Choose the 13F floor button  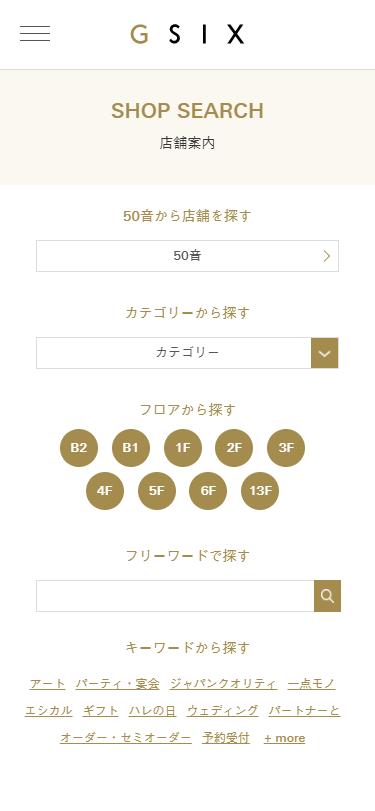[x=260, y=491]
